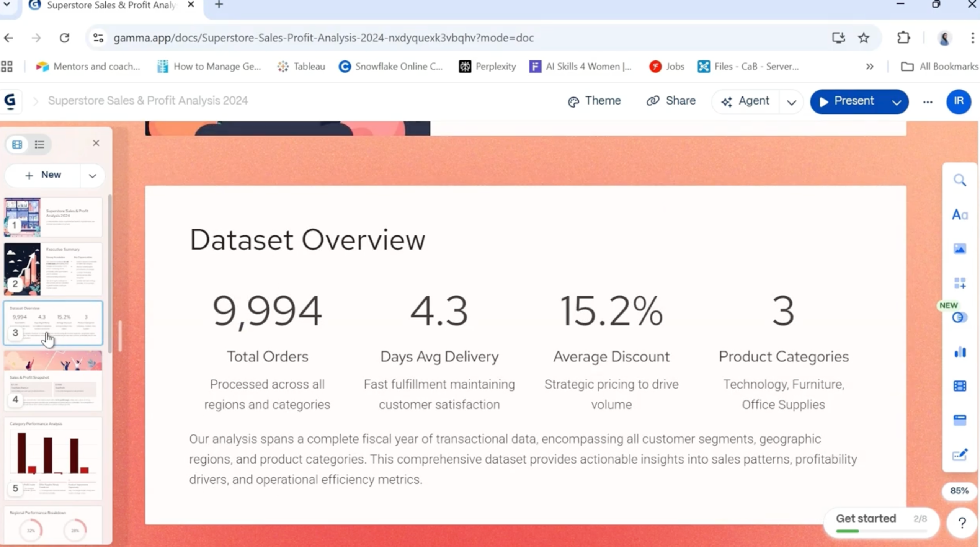The image size is (980, 547).
Task: Open the search icon in right sidebar
Action: click(x=960, y=180)
